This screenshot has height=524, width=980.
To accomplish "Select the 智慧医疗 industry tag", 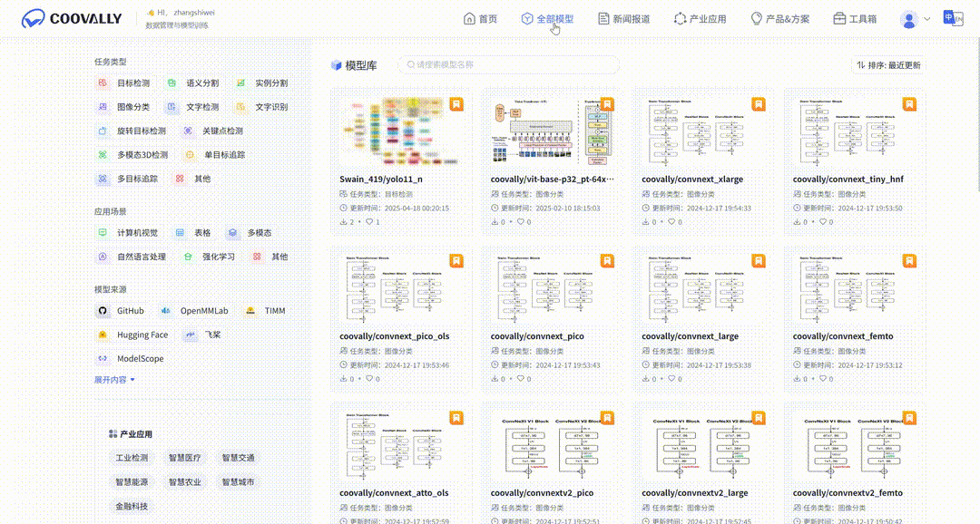I will click(185, 458).
